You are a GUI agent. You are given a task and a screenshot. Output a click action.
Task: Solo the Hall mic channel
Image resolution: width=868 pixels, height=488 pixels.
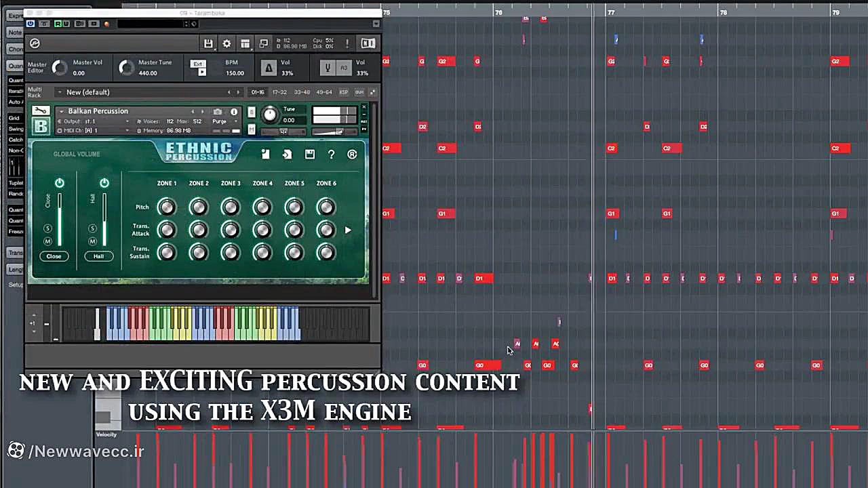[93, 228]
